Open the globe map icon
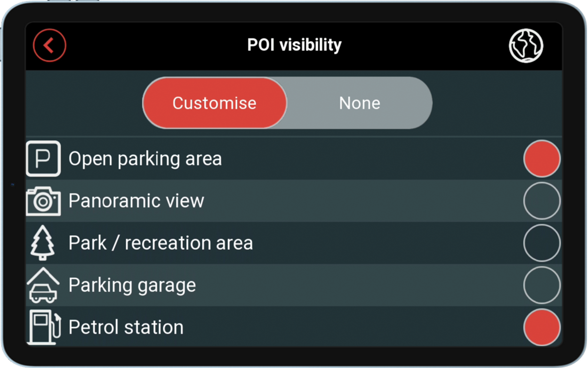 (526, 46)
